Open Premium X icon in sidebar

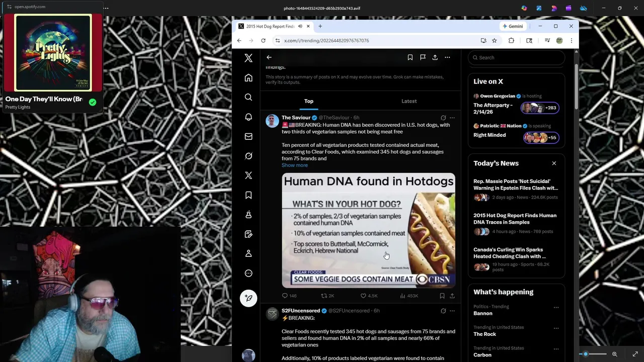[249, 175]
